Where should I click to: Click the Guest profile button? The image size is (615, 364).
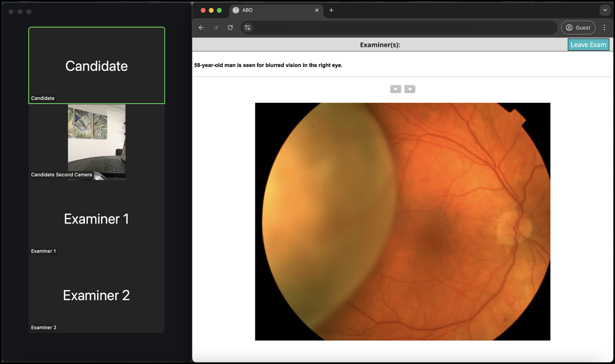coord(578,28)
